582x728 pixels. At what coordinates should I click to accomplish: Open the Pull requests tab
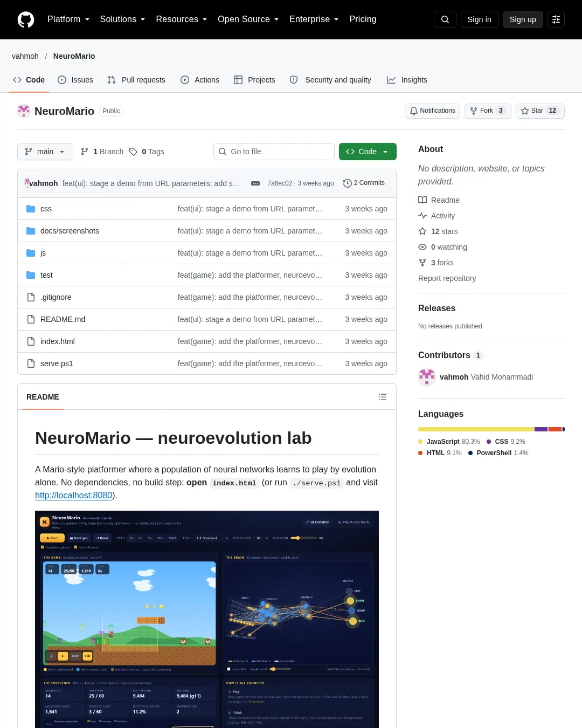136,80
